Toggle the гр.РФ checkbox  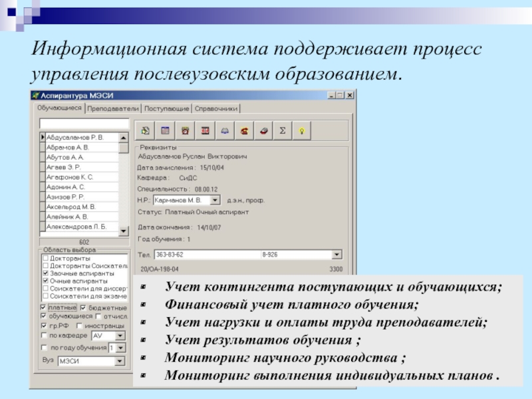[44, 326]
